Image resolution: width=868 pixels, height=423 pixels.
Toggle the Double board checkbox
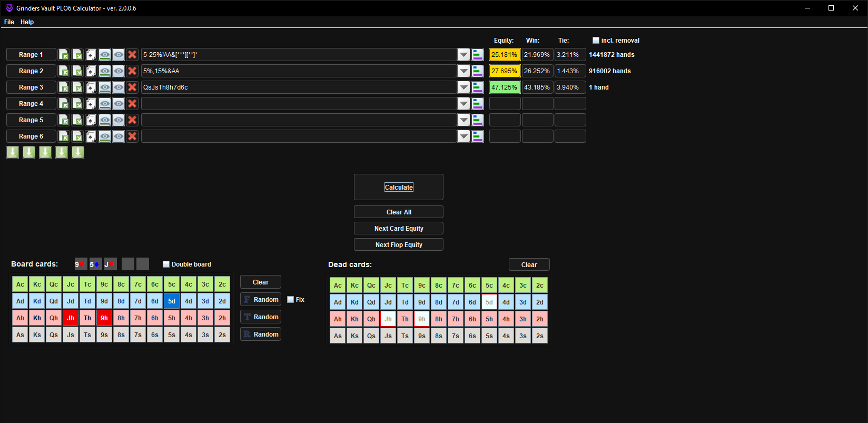coord(166,264)
